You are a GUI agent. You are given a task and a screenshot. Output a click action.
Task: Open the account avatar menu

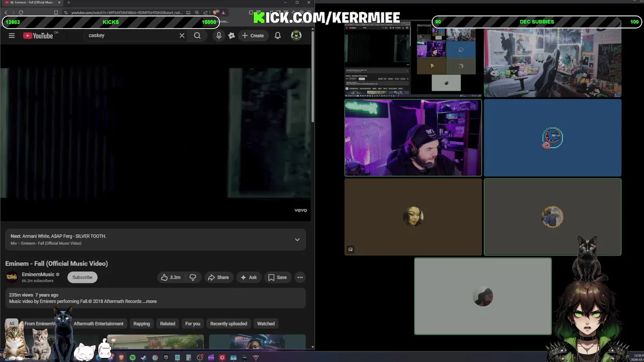pyautogui.click(x=296, y=35)
